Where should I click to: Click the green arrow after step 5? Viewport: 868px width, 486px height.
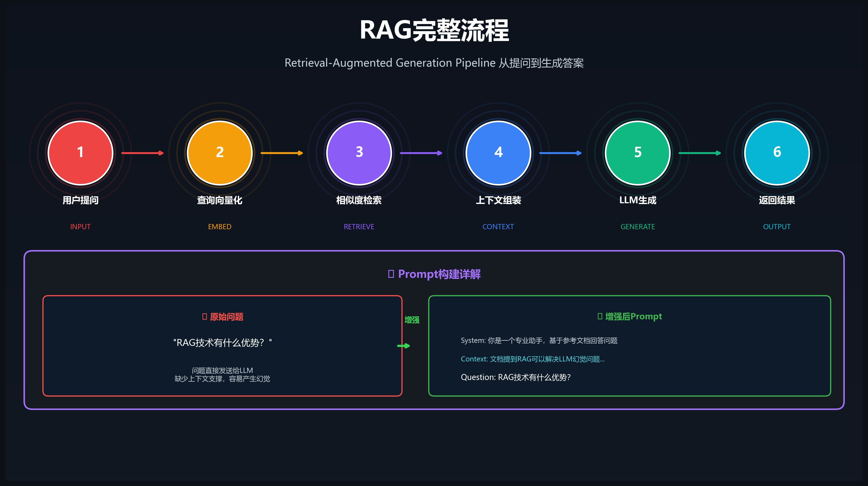[x=700, y=153]
